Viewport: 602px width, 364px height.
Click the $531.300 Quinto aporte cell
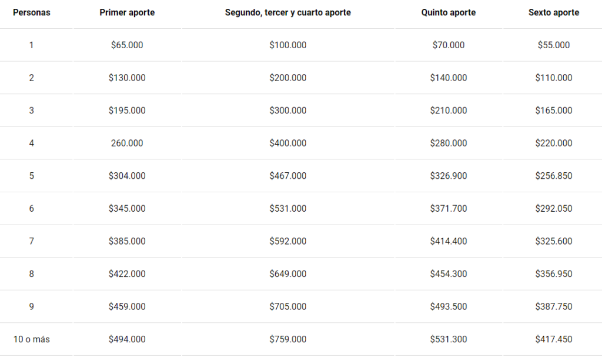449,339
